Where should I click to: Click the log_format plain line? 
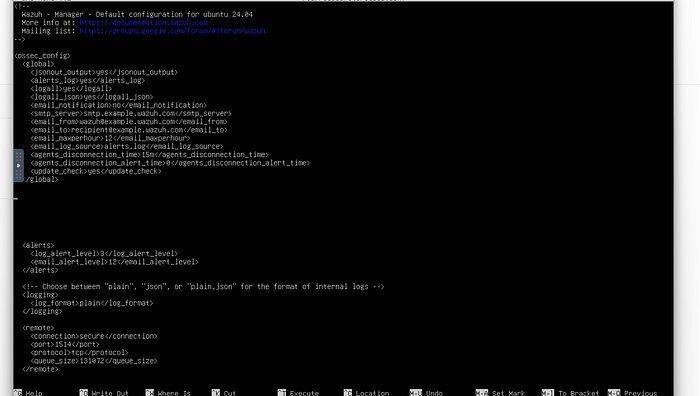pyautogui.click(x=92, y=303)
